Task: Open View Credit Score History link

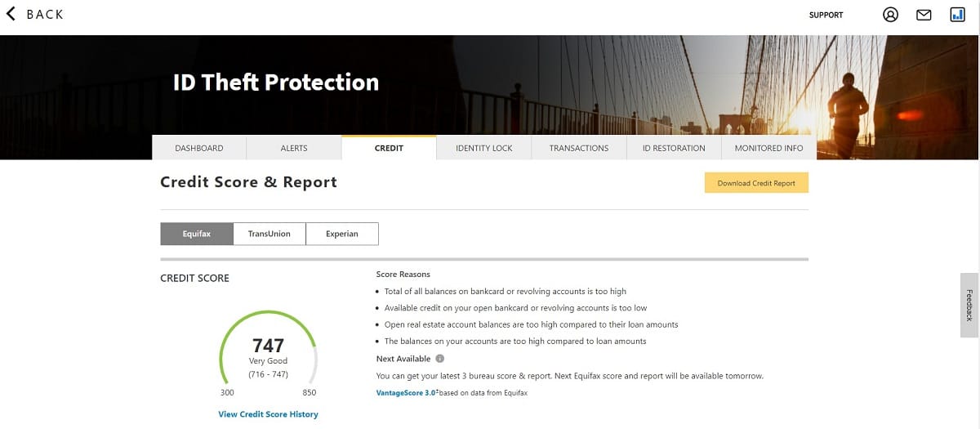Action: coord(268,414)
